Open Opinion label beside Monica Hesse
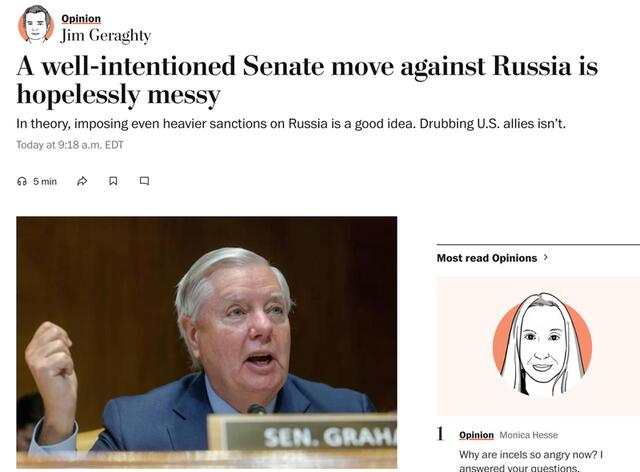The image size is (640, 472). point(476,435)
